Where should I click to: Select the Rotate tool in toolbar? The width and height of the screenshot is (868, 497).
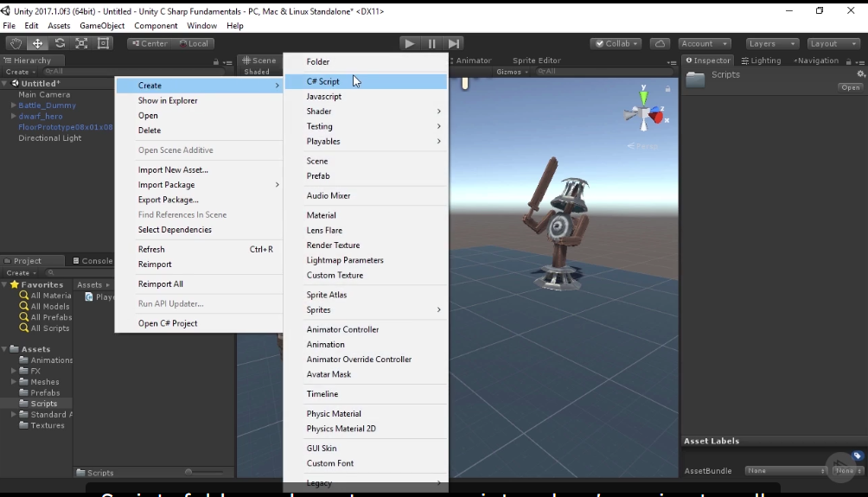tap(60, 43)
